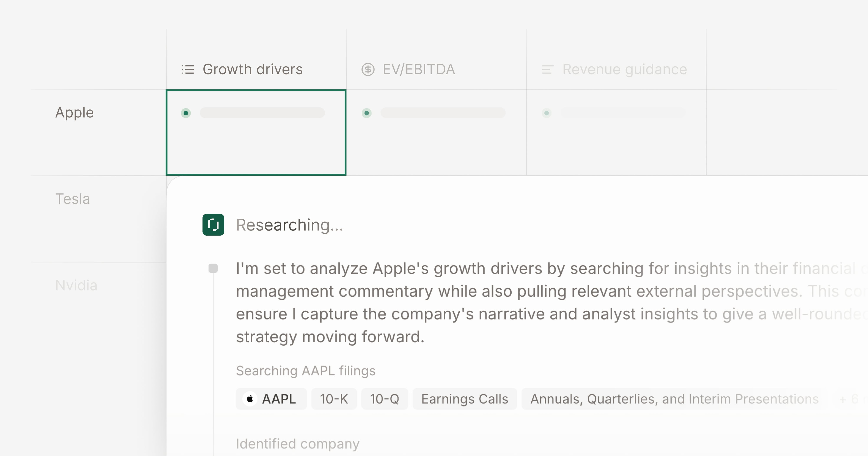The height and width of the screenshot is (456, 868).
Task: Select the EV/EBITDA column header
Action: (x=419, y=69)
